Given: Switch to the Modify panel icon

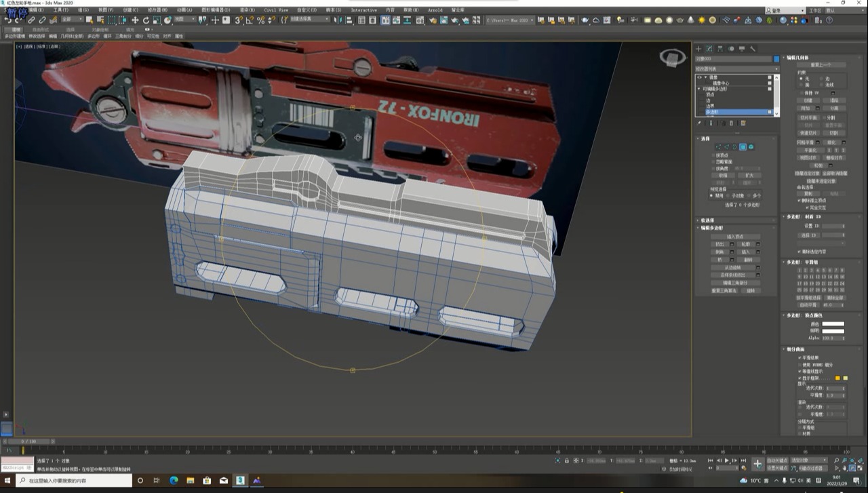Looking at the screenshot, I should click(709, 49).
